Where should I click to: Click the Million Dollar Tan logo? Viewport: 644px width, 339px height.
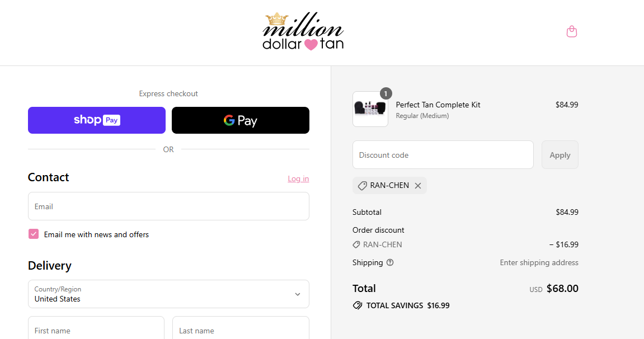(x=303, y=31)
